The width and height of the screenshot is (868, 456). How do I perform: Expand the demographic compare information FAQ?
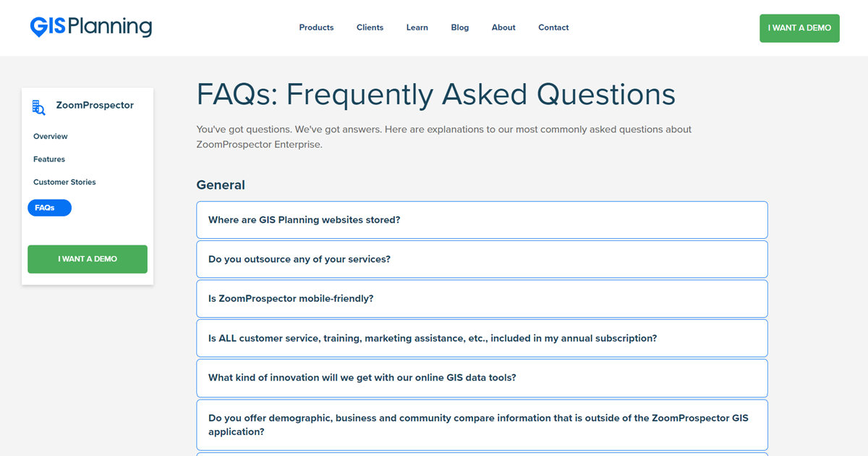coord(482,424)
